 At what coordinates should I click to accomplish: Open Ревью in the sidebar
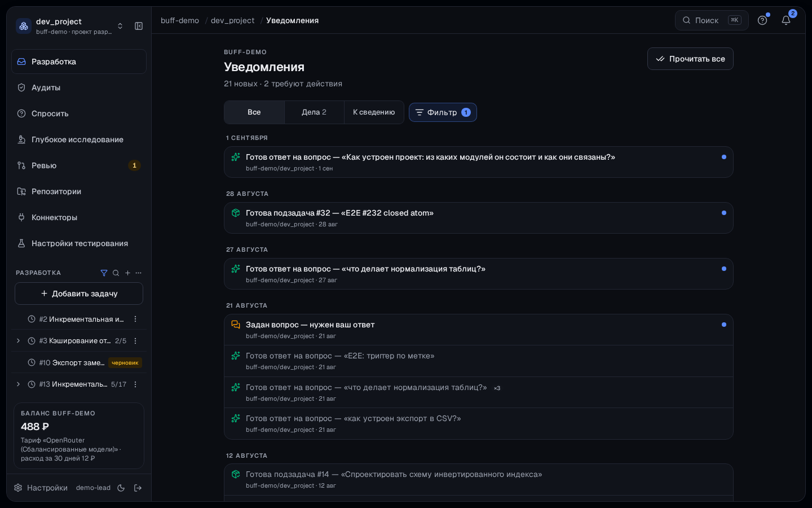pyautogui.click(x=79, y=165)
